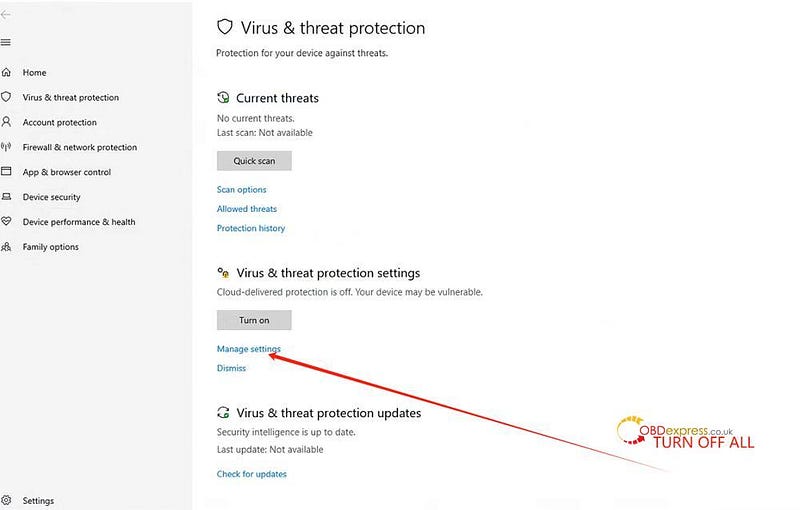The height and width of the screenshot is (510, 800).
Task: Open Protection history link
Action: coord(251,228)
